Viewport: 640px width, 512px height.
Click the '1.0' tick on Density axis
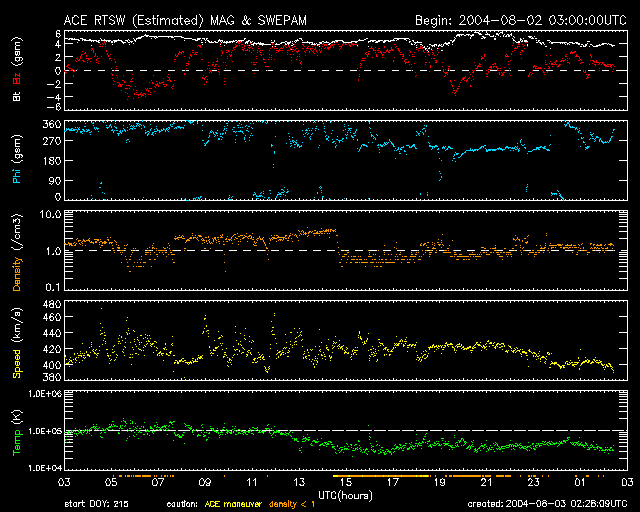tap(53, 252)
